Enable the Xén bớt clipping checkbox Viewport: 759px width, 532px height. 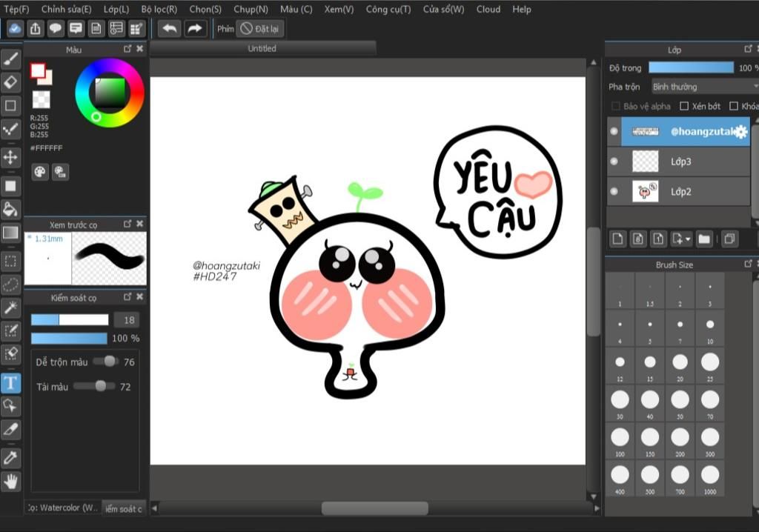tap(684, 106)
